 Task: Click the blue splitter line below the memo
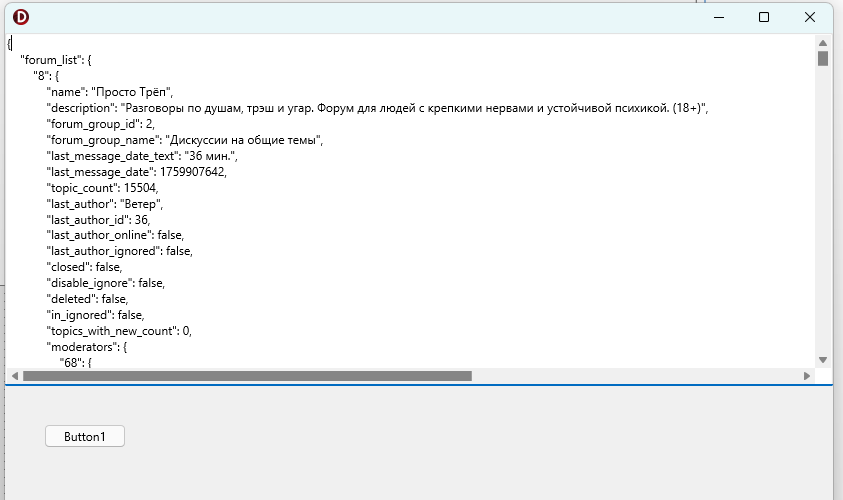click(x=418, y=383)
